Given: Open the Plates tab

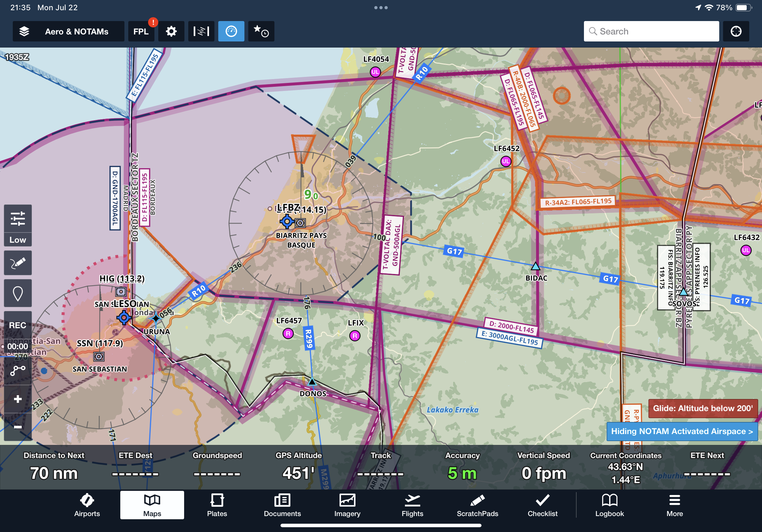Looking at the screenshot, I should (x=217, y=506).
